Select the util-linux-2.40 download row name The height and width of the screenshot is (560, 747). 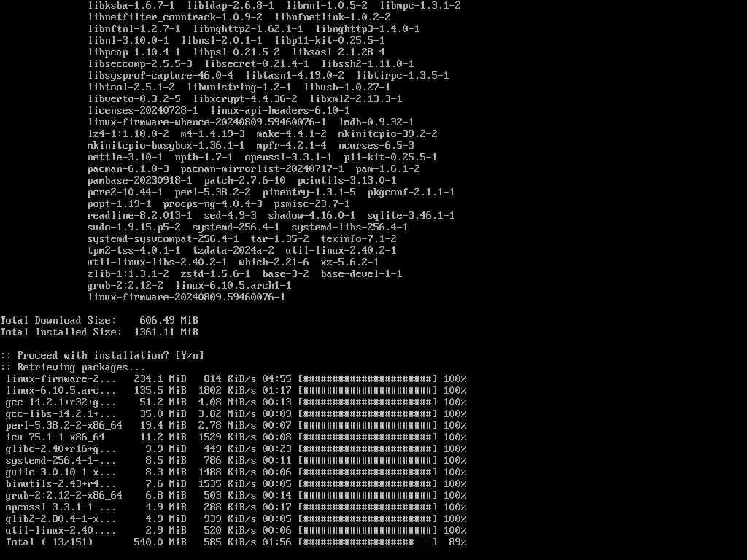[61, 531]
